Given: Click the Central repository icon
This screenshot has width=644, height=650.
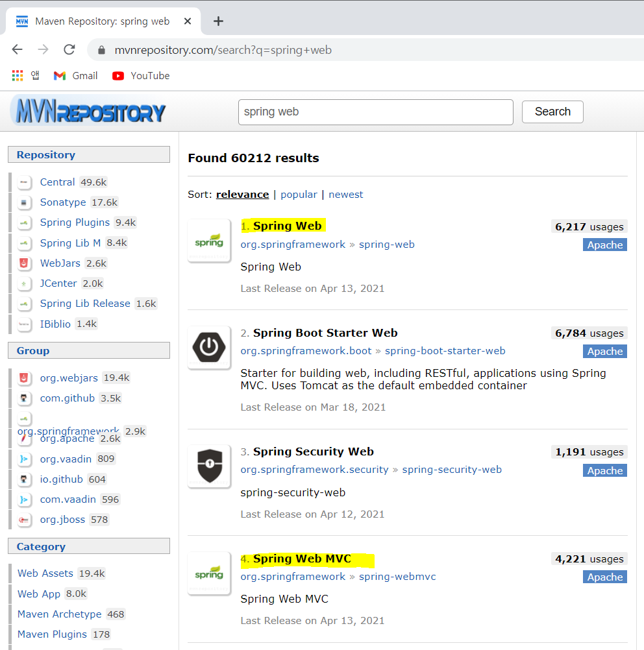Looking at the screenshot, I should pos(24,182).
